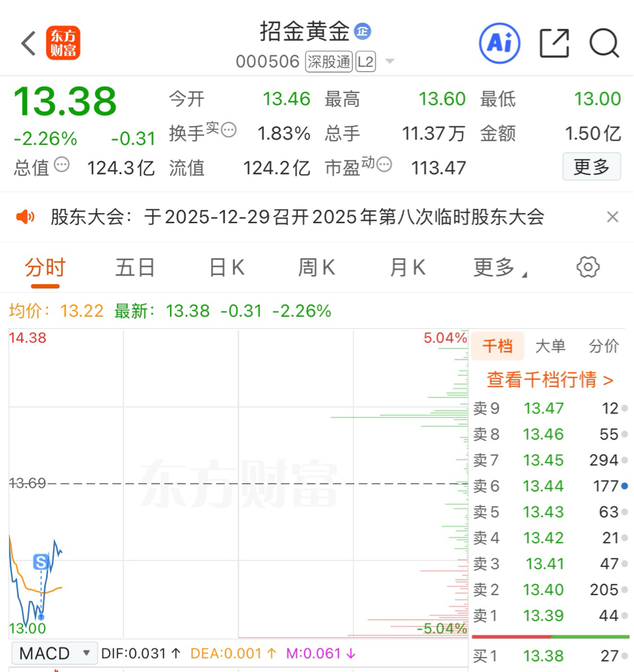Tap the blue 企 badge beside 招金黄金

coord(362,31)
